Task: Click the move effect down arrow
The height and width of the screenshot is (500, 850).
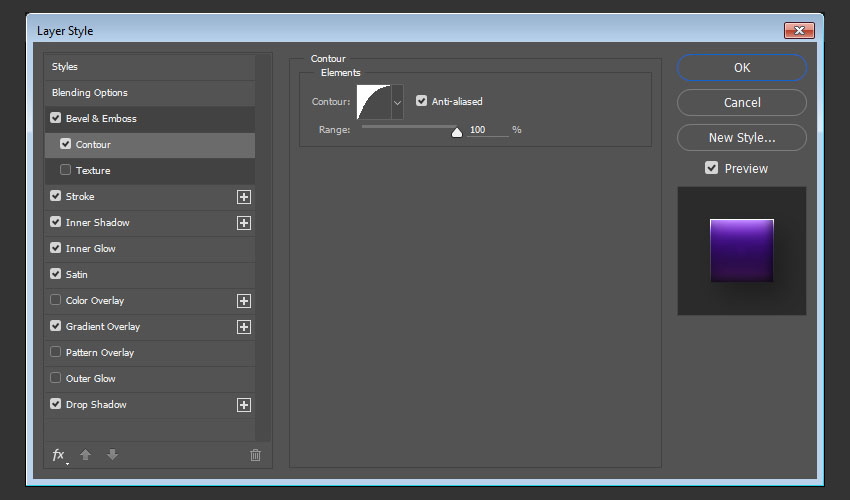Action: [112, 455]
